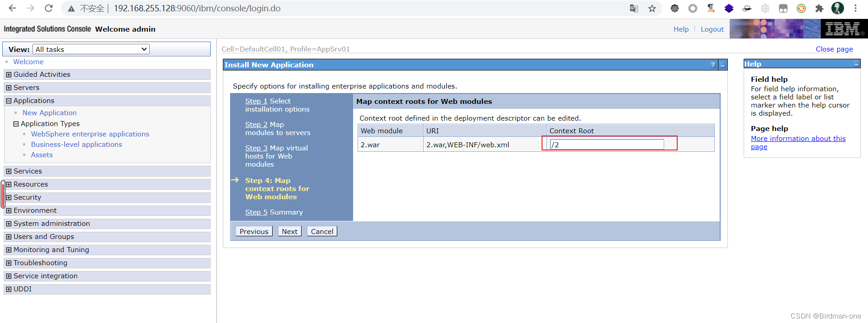Screen dimensions: 868x323
Task: Click the Context Root input field
Action: pyautogui.click(x=607, y=145)
